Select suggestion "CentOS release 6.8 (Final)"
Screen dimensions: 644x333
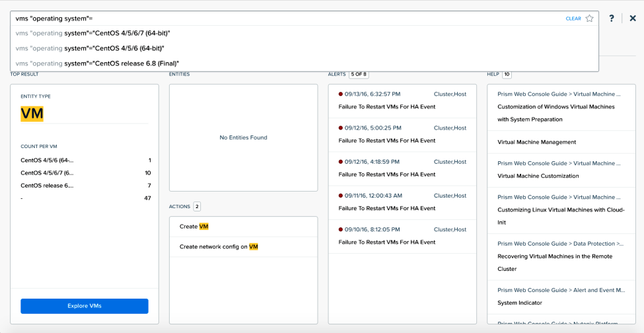(x=304, y=63)
